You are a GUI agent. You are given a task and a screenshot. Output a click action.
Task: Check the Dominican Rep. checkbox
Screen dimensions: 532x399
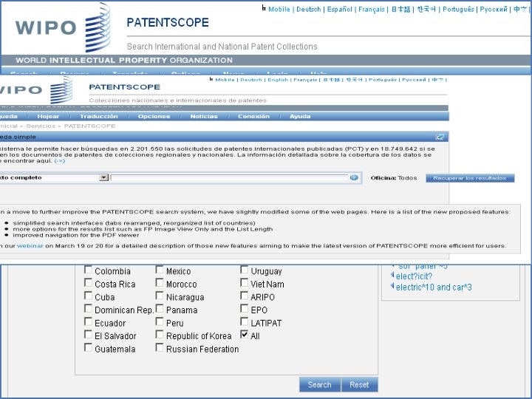[x=88, y=308]
